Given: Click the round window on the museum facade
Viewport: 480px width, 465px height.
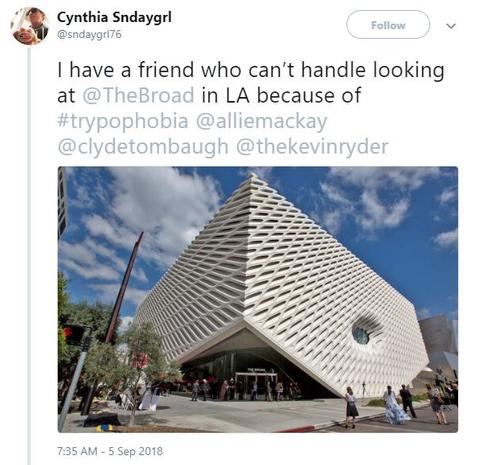Looking at the screenshot, I should click(x=361, y=335).
